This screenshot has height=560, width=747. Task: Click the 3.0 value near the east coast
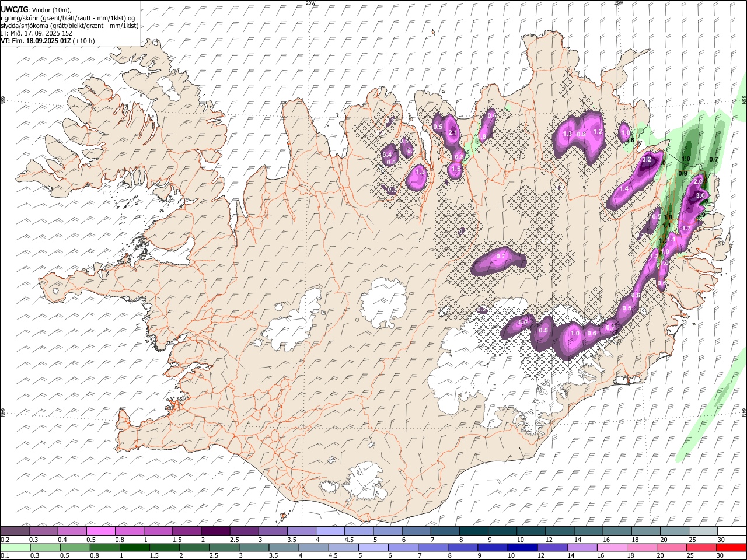click(701, 195)
